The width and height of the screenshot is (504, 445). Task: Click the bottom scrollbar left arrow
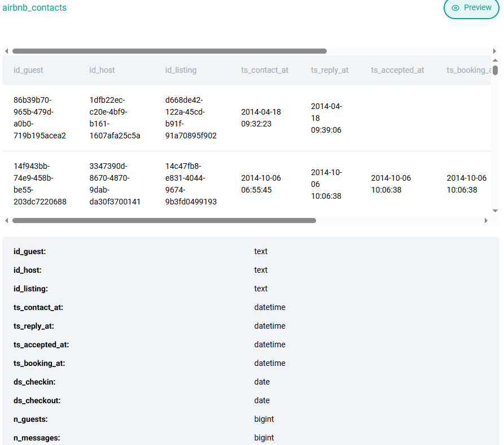tap(6, 221)
